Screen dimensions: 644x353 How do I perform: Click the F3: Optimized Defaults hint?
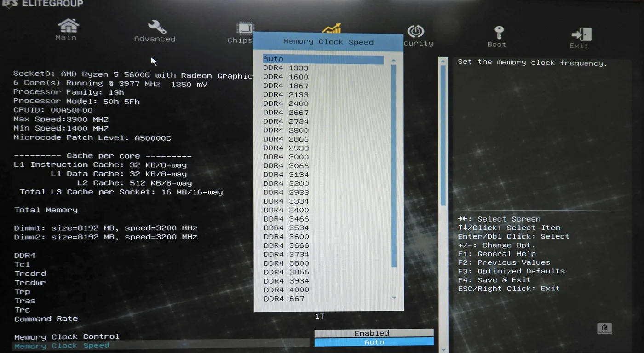(511, 271)
